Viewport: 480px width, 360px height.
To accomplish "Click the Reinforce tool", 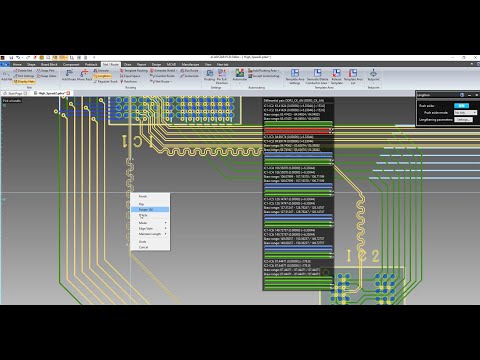I will click(x=129, y=81).
